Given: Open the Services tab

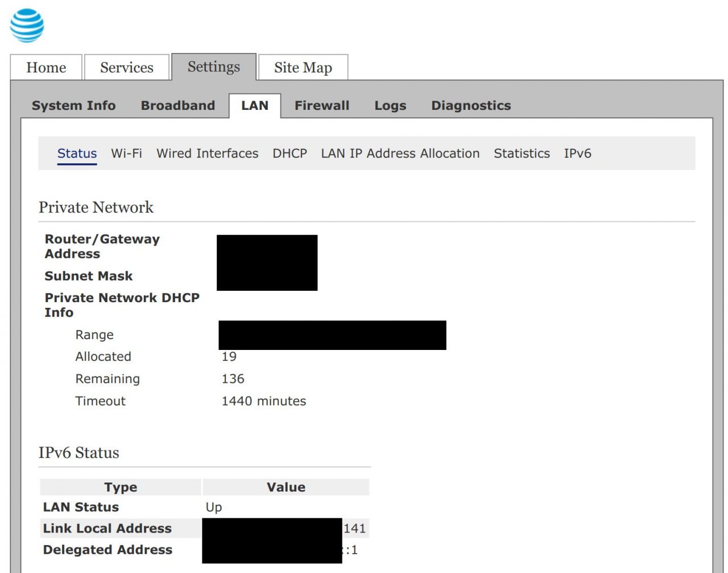Looking at the screenshot, I should pyautogui.click(x=126, y=67).
